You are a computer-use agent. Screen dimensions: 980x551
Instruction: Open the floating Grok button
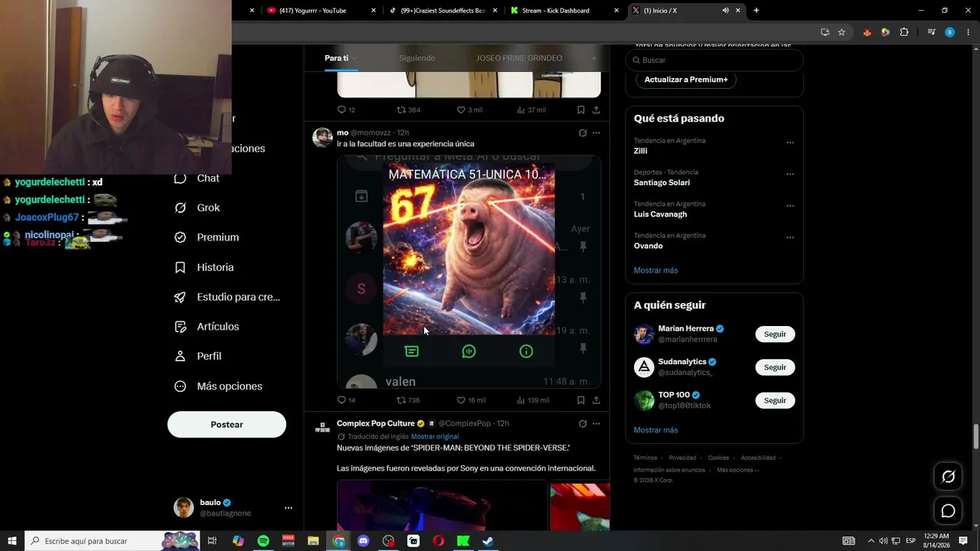tap(948, 477)
